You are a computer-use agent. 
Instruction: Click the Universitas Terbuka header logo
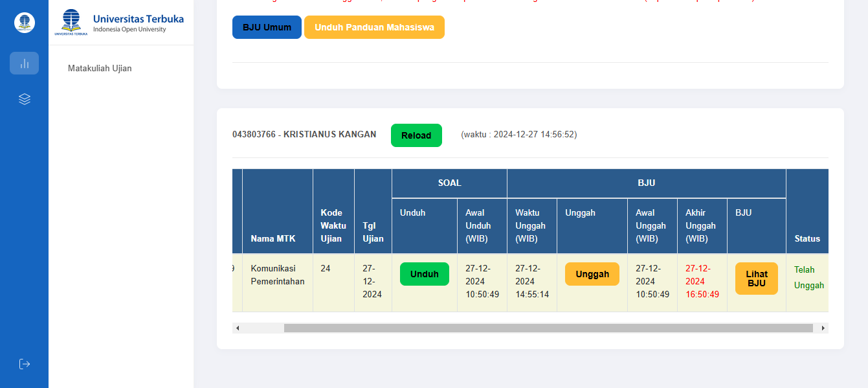pos(120,23)
